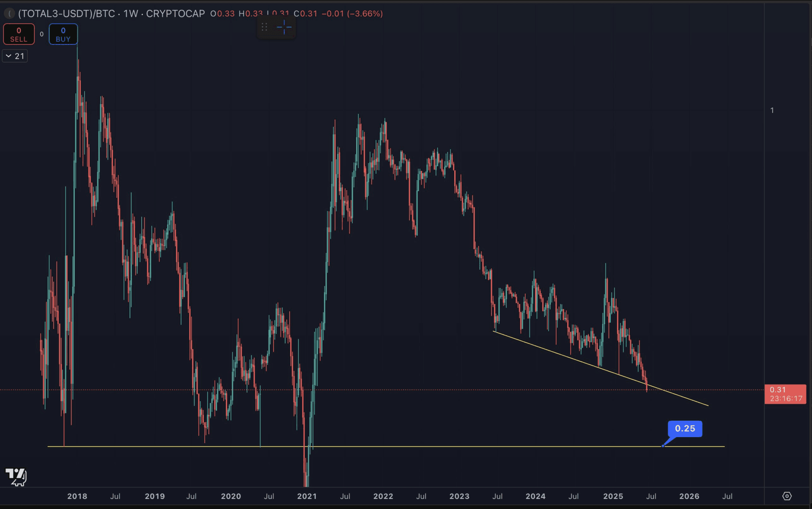Grab the floating toolbar drag handle

[264, 27]
